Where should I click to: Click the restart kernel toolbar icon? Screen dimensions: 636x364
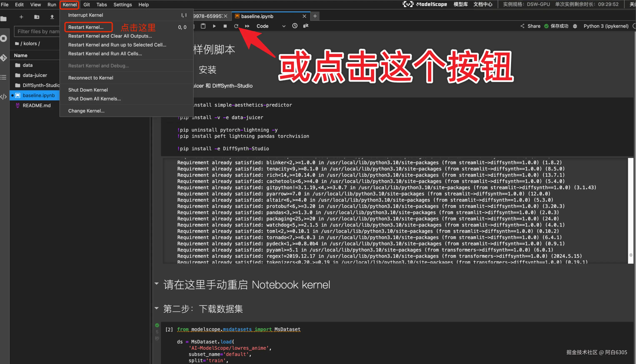click(236, 26)
